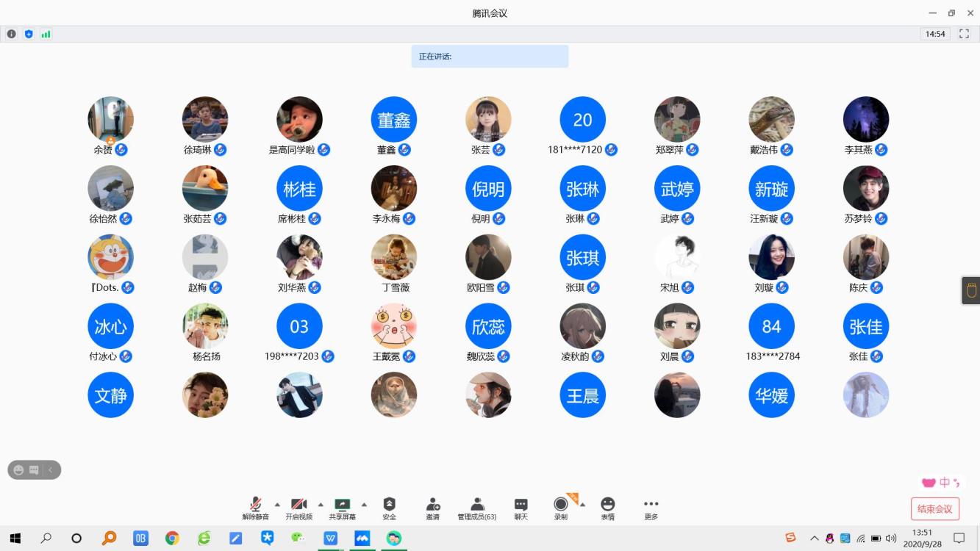Open the 表情 emoji reactions
This screenshot has width=980, height=551.
pyautogui.click(x=607, y=508)
